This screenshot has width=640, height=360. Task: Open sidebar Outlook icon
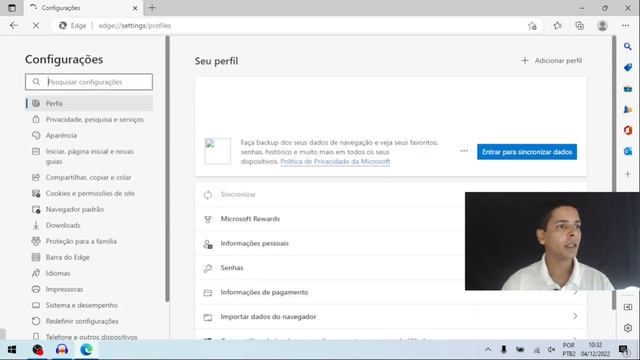point(628,151)
